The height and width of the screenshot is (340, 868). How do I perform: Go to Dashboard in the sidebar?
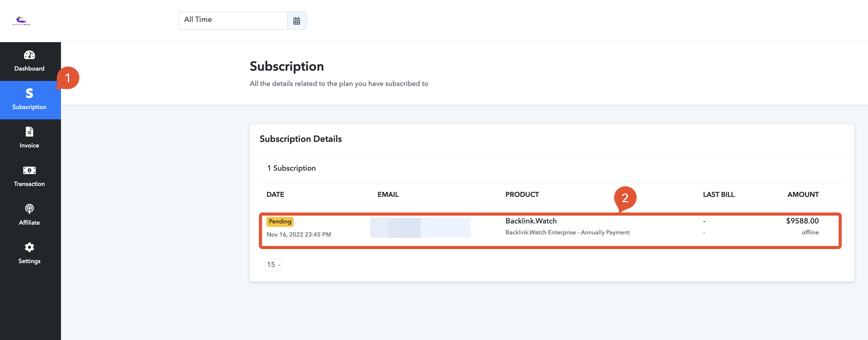[x=29, y=62]
